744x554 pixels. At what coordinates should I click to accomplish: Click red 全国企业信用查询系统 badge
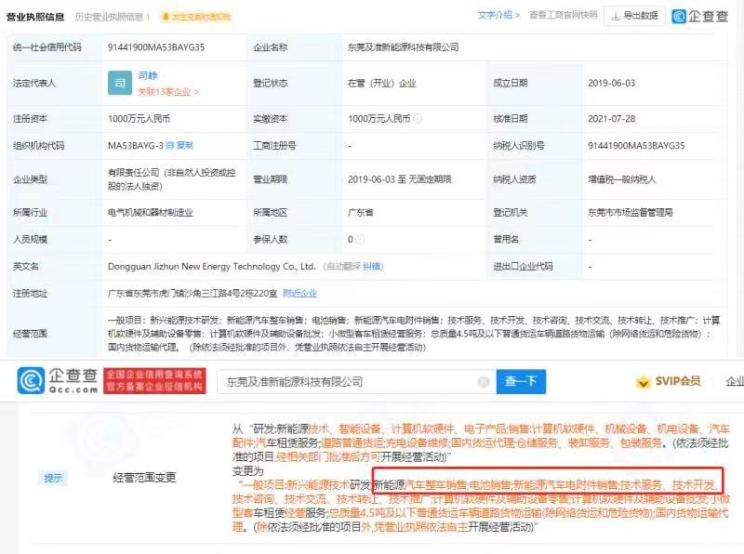click(155, 380)
